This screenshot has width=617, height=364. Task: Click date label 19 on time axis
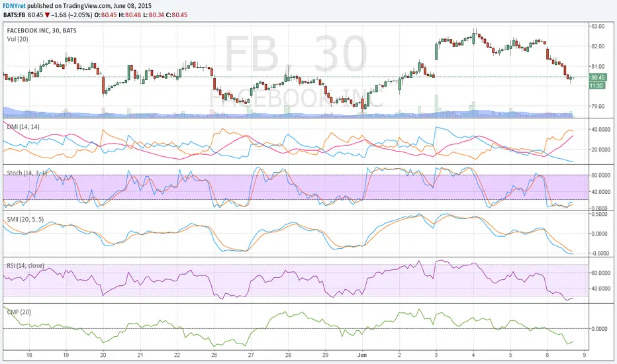tap(66, 355)
